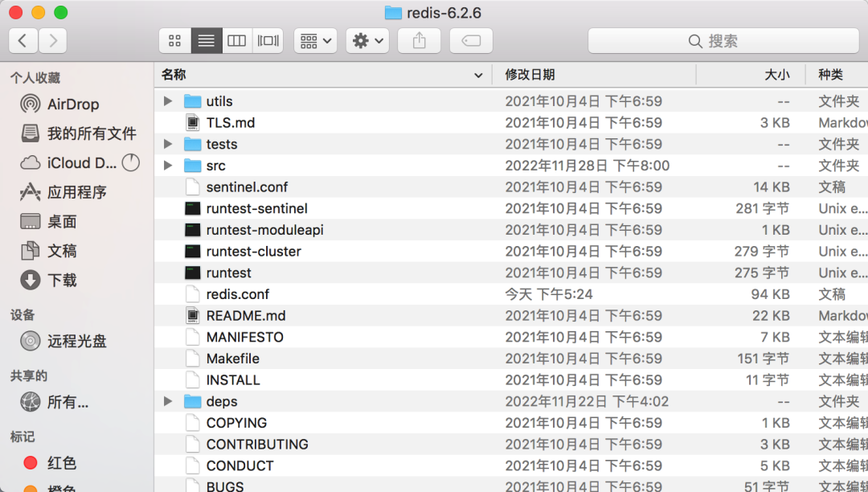Select the CONTRIBUTING file name
The width and height of the screenshot is (868, 492).
[257, 445]
